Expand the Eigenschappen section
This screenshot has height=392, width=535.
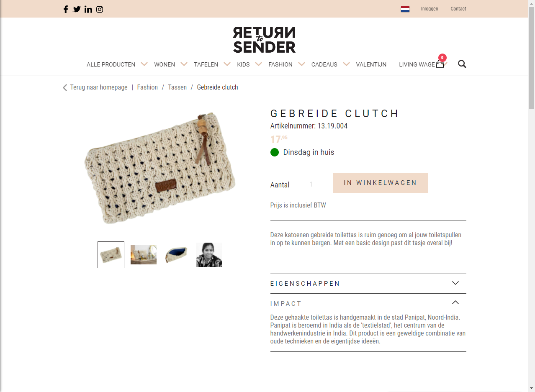pyautogui.click(x=455, y=283)
